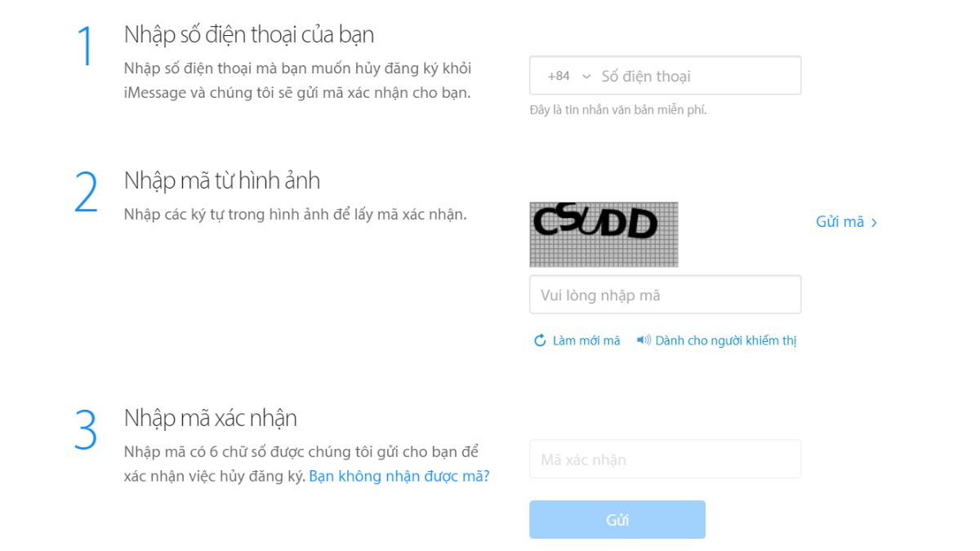The height and width of the screenshot is (551, 980).
Task: Click the large step number 2
Action: tap(87, 193)
